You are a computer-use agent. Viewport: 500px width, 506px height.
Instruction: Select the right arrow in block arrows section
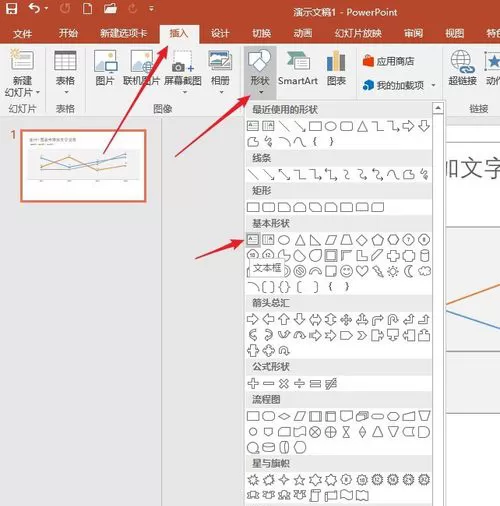coord(252,319)
